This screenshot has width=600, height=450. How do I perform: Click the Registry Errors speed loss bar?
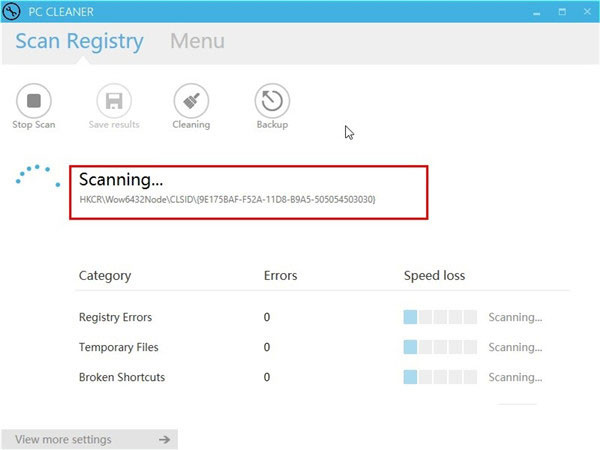(440, 317)
